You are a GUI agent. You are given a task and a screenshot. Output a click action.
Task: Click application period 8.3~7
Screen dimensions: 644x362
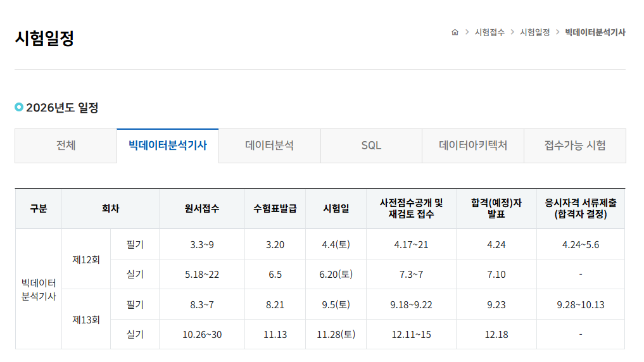pos(202,304)
